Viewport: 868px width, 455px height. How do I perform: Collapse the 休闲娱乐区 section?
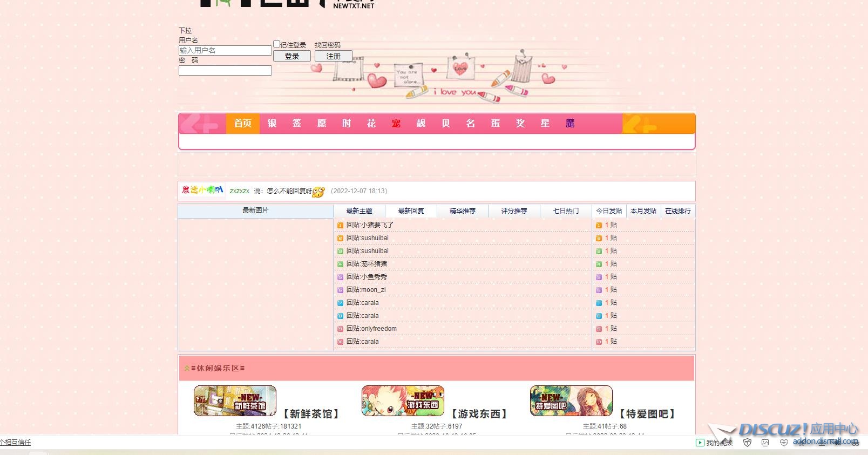(x=187, y=368)
